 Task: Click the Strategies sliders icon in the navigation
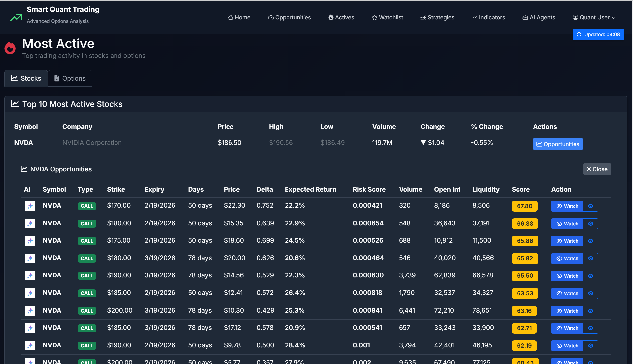pos(423,17)
